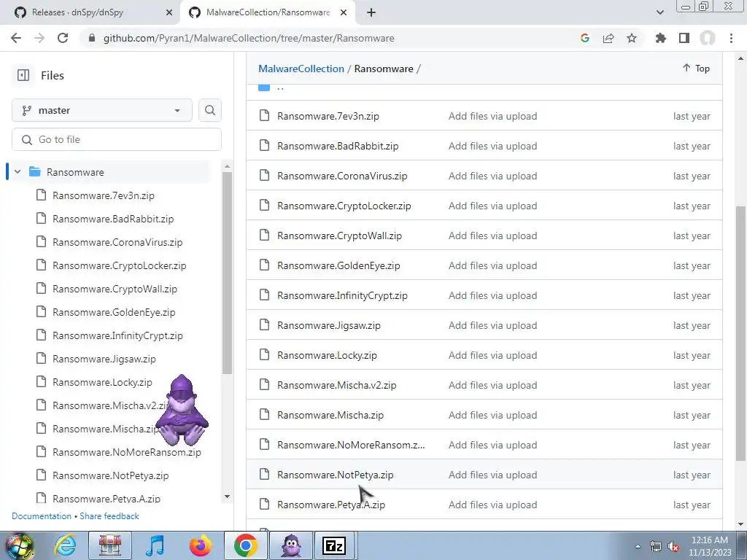Bookmark this page with the star icon

coord(632,38)
